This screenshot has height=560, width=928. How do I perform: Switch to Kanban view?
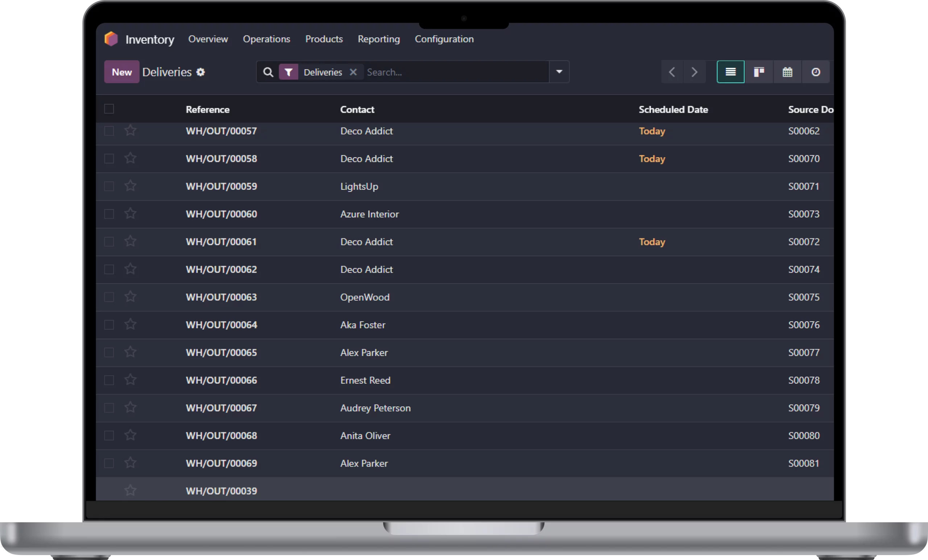point(758,72)
